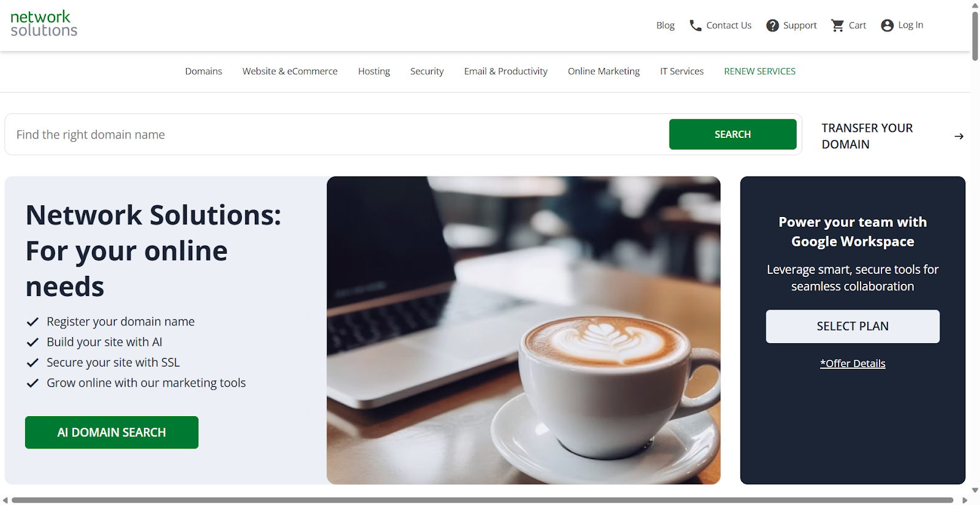
Task: Click the question mark Support icon
Action: (x=772, y=26)
